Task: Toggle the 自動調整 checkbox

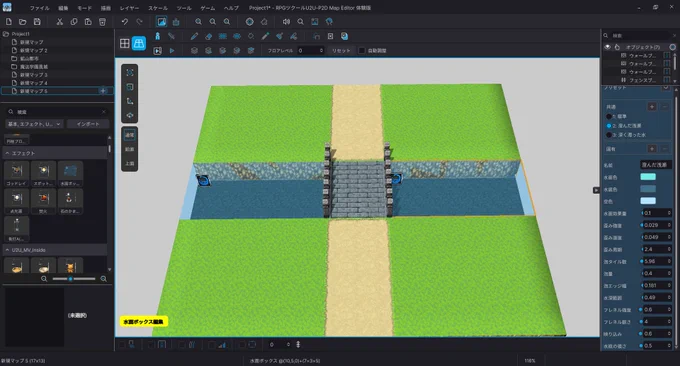Action: pos(361,50)
